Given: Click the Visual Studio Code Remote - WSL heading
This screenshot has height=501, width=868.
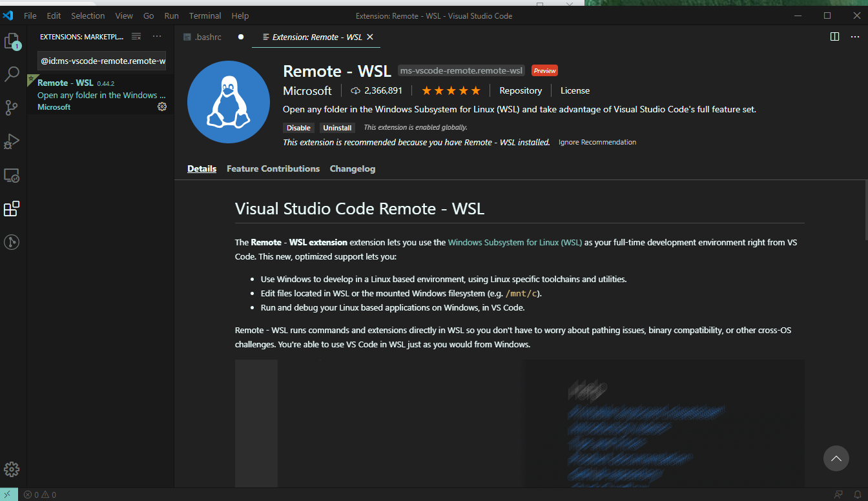Looking at the screenshot, I should click(x=360, y=209).
